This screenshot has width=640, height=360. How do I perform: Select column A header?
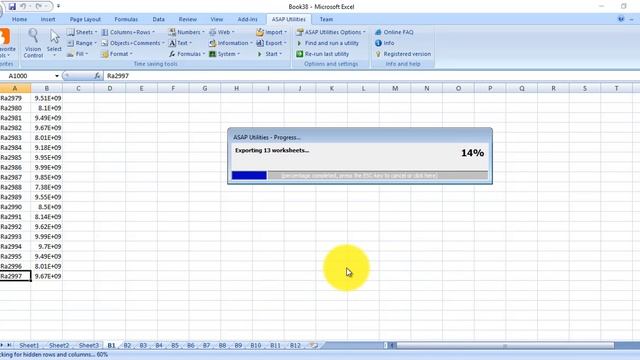[x=15, y=88]
